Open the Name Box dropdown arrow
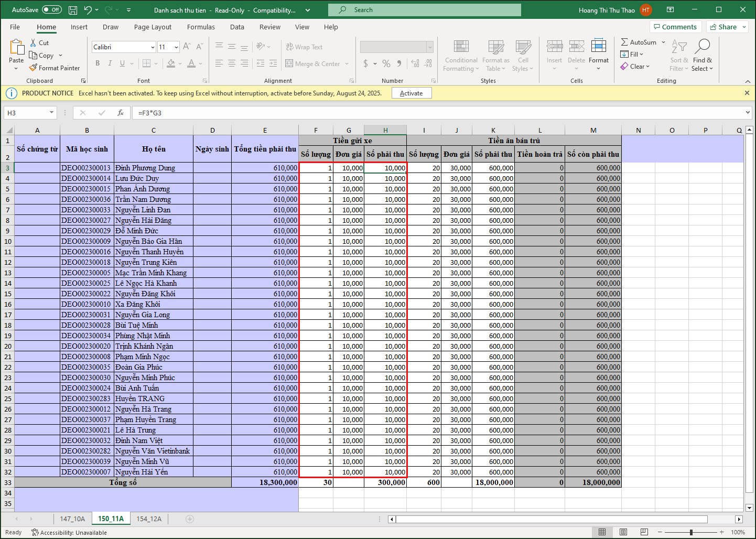The image size is (756, 539). pyautogui.click(x=51, y=113)
